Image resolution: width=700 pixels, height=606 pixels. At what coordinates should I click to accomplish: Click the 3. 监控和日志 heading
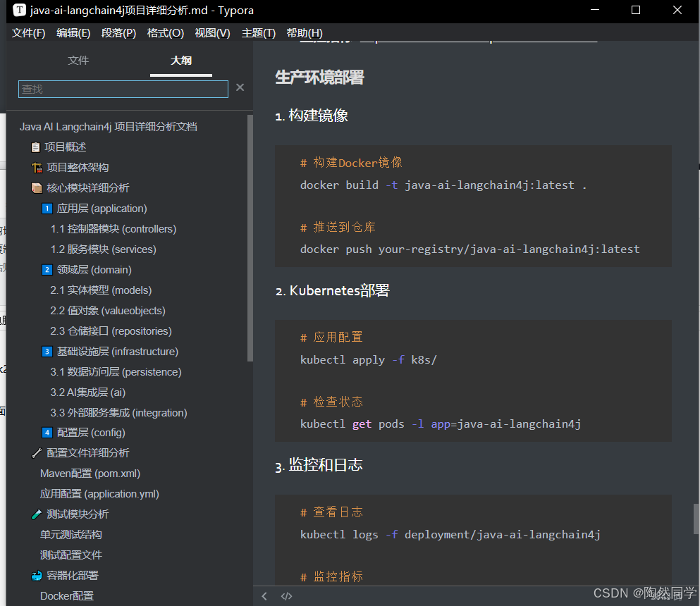pyautogui.click(x=319, y=466)
